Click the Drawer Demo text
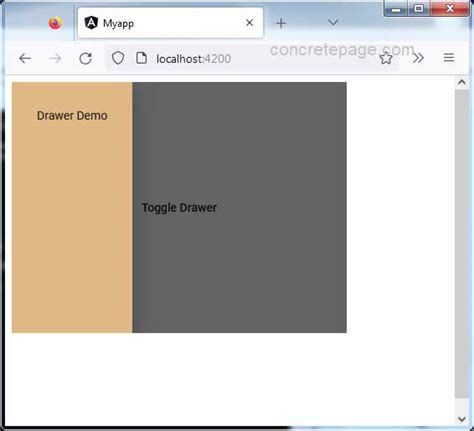 72,115
